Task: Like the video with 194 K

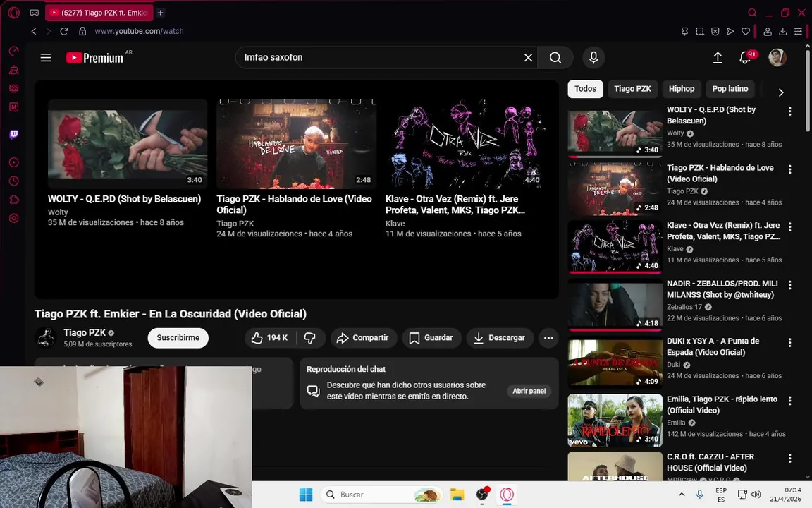Action: tap(270, 338)
